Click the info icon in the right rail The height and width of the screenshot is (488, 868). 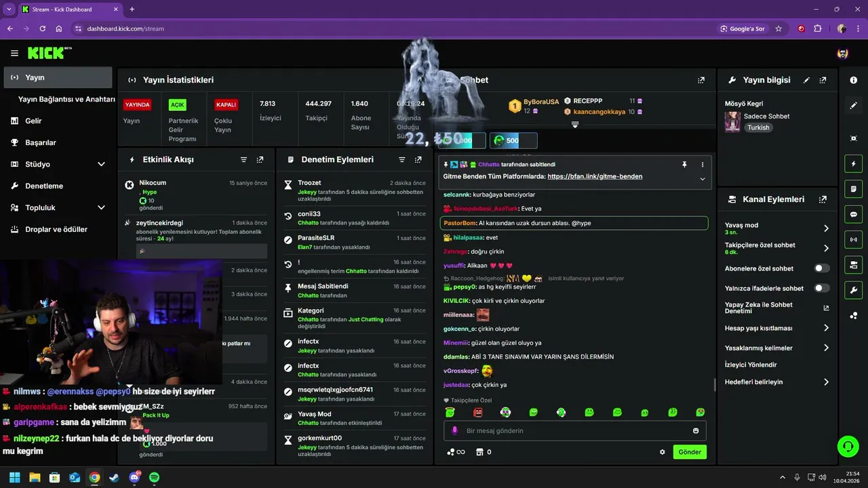pos(853,80)
